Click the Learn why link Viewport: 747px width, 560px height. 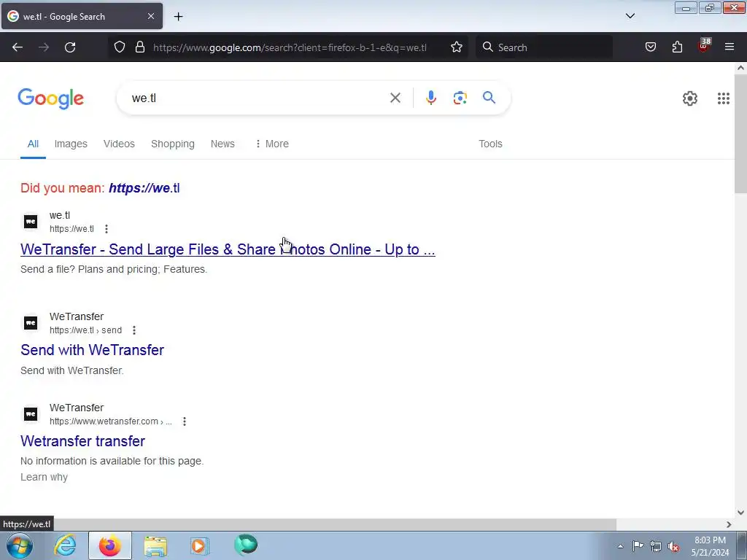point(44,477)
